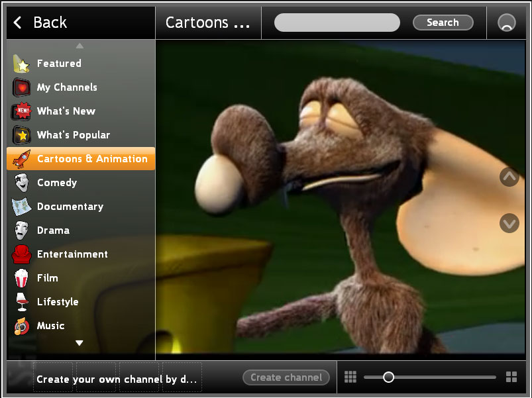Select What's Popular in sidebar
Viewport: 532px width, 398px height.
tap(81, 135)
